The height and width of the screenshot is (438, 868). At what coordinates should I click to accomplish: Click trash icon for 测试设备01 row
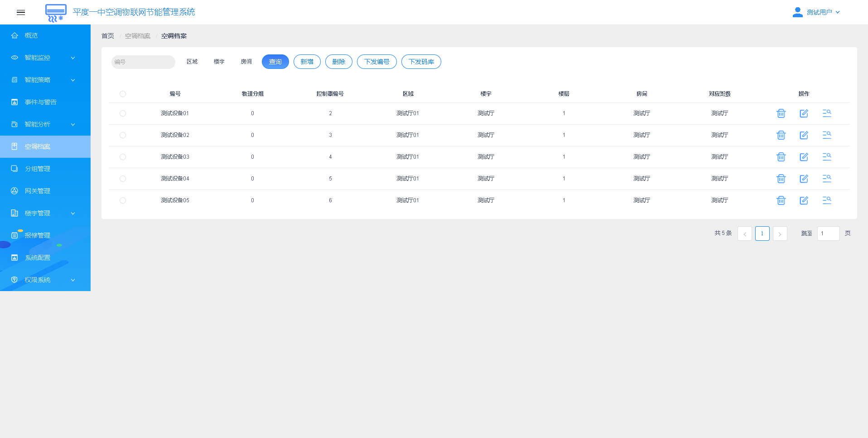781,113
